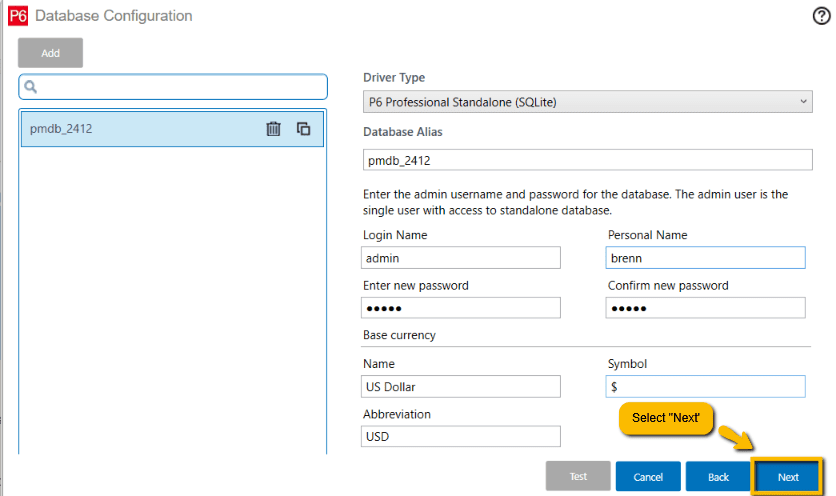Viewport: 836px width, 496px height.
Task: Focus the database search box
Action: [180, 87]
